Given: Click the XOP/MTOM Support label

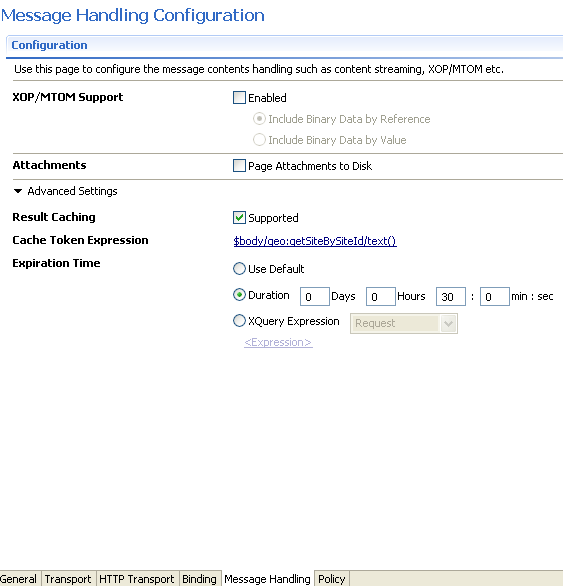Looking at the screenshot, I should 68,97.
